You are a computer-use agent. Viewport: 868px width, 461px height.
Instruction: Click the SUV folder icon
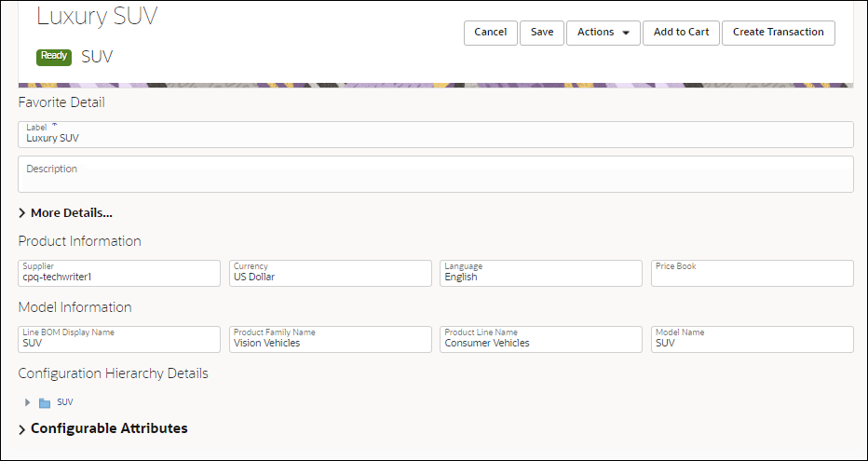(x=45, y=403)
